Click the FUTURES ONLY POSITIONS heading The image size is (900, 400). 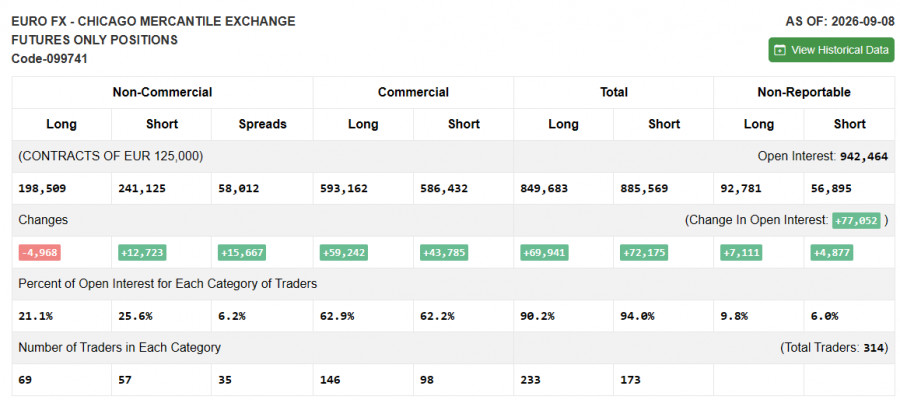[x=95, y=40]
